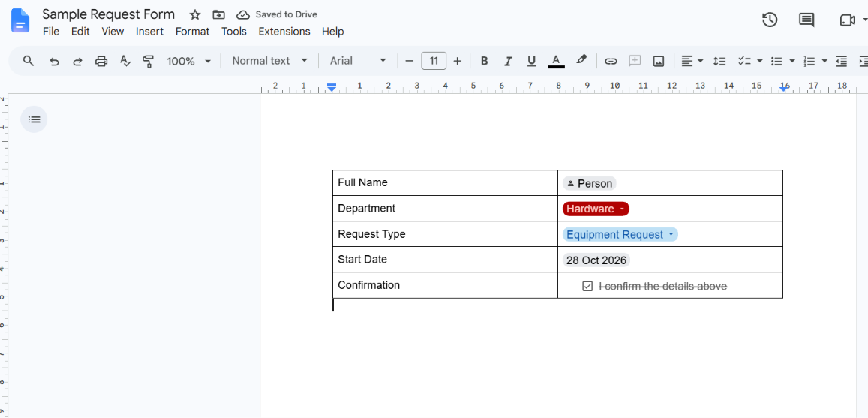Click the decrease indent icon
The image size is (868, 418).
point(842,61)
